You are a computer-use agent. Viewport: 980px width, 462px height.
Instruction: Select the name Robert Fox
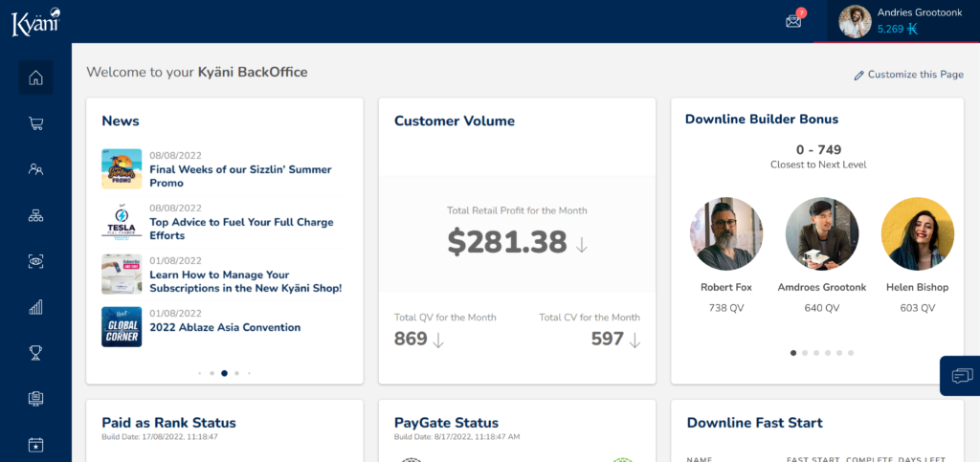point(726,288)
